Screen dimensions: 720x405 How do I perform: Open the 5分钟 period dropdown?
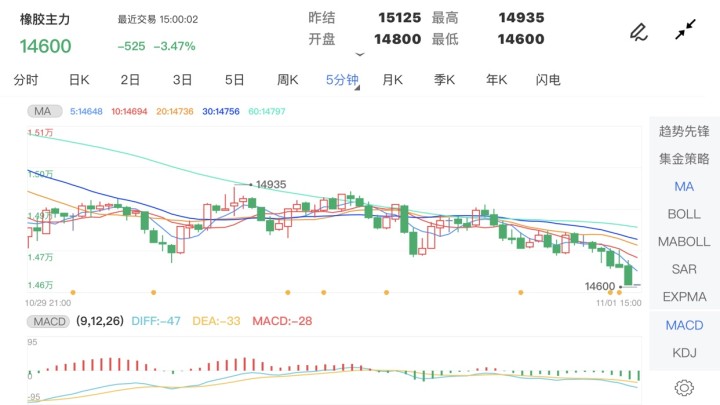pos(343,80)
